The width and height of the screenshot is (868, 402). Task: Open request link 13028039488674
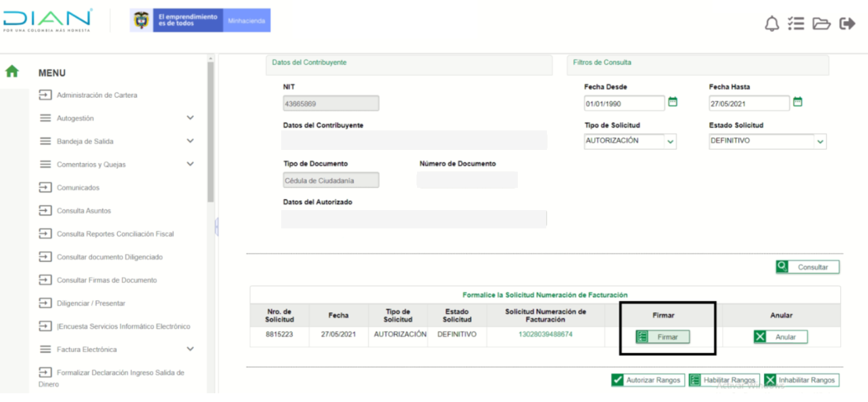click(x=545, y=334)
